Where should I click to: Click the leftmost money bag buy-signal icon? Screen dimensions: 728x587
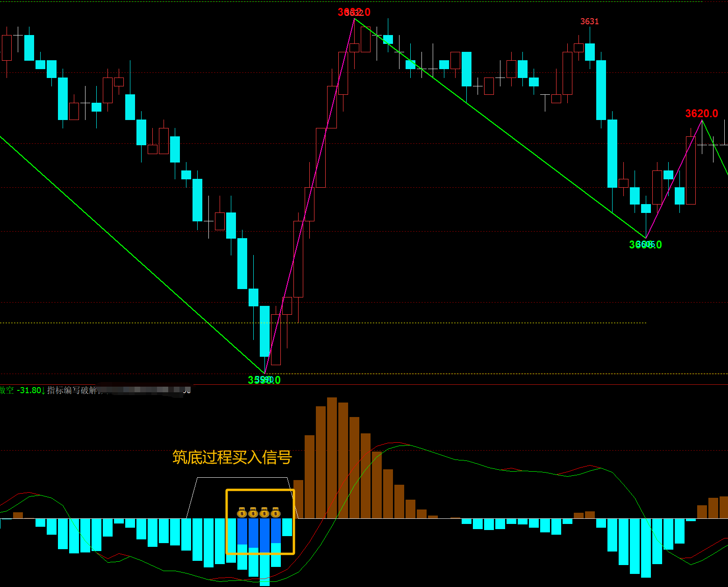coord(242,512)
